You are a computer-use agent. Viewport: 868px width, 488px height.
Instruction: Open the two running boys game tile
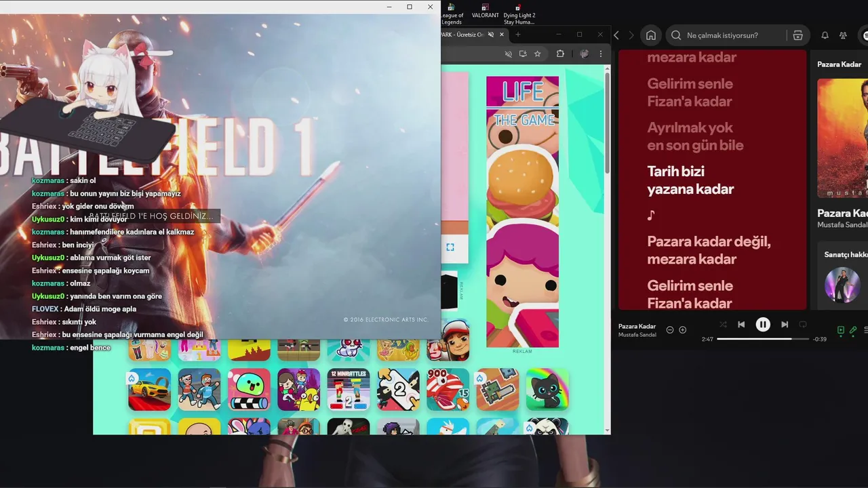click(x=199, y=389)
